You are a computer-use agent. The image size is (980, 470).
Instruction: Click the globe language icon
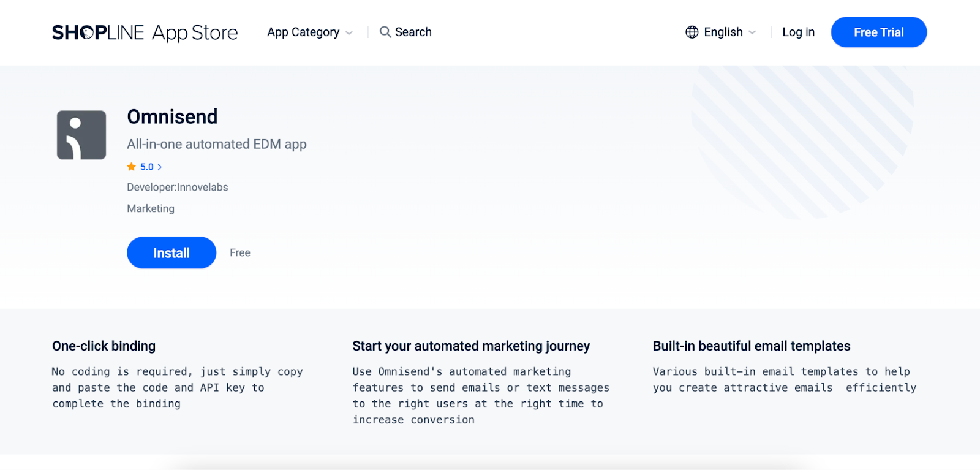click(692, 32)
